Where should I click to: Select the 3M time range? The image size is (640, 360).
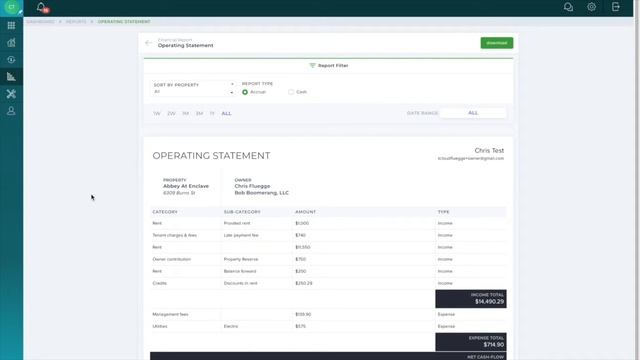click(x=200, y=113)
